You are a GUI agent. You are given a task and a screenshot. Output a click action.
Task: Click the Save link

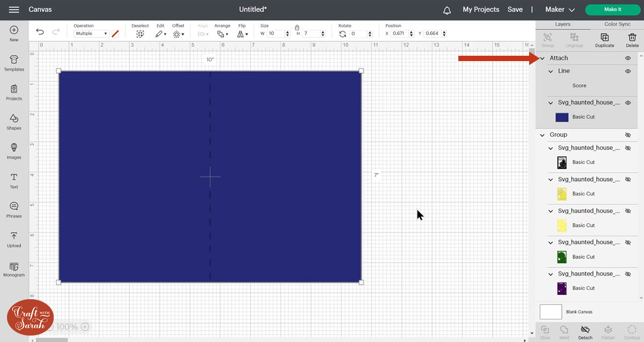(515, 10)
